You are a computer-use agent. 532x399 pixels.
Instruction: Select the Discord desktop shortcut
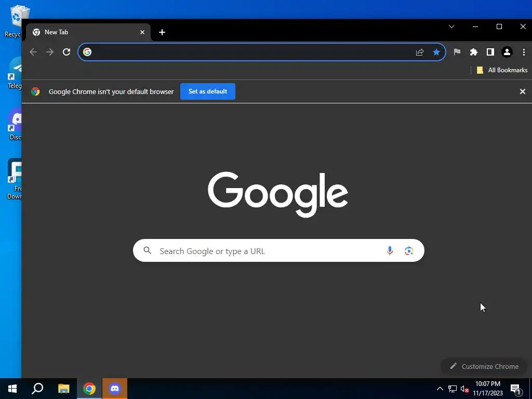point(15,124)
